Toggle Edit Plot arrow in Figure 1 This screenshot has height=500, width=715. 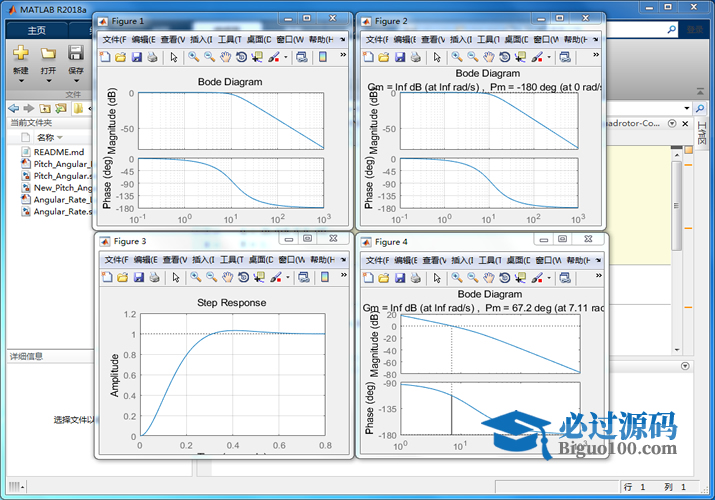(175, 58)
